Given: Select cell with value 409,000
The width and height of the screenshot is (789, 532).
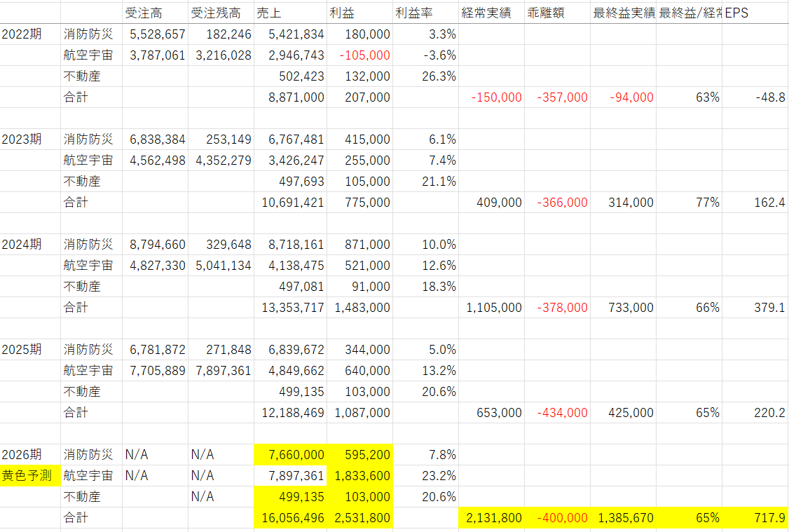Looking at the screenshot, I should click(491, 203).
